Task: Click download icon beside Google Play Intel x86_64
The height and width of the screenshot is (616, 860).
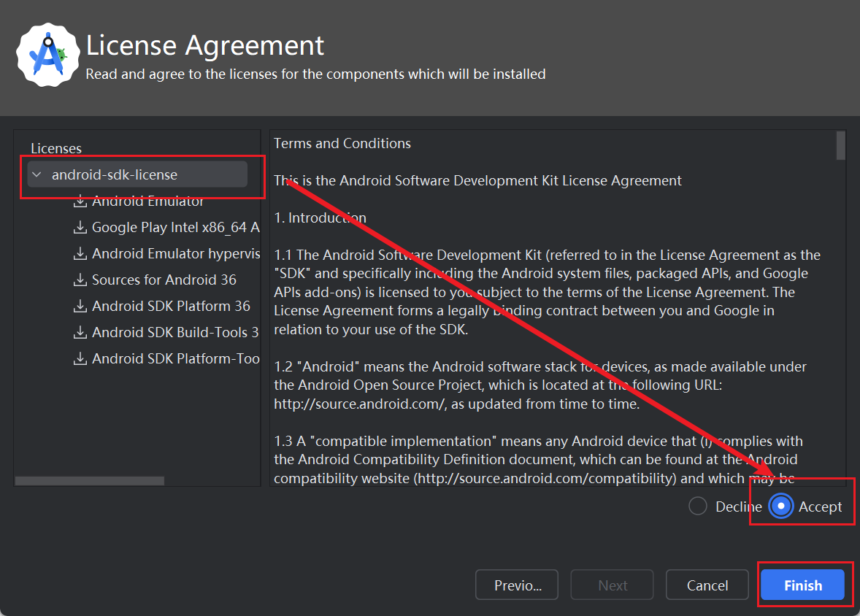Action: click(80, 227)
